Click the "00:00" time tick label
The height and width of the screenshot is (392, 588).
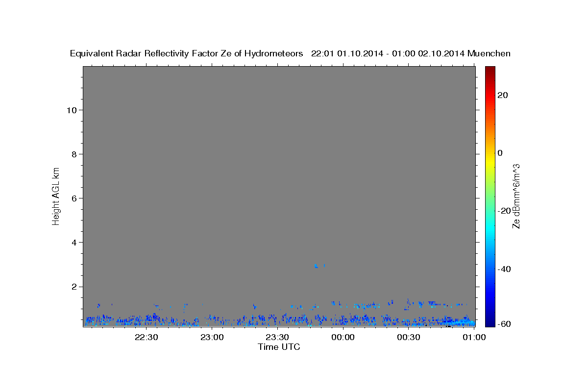coord(343,337)
